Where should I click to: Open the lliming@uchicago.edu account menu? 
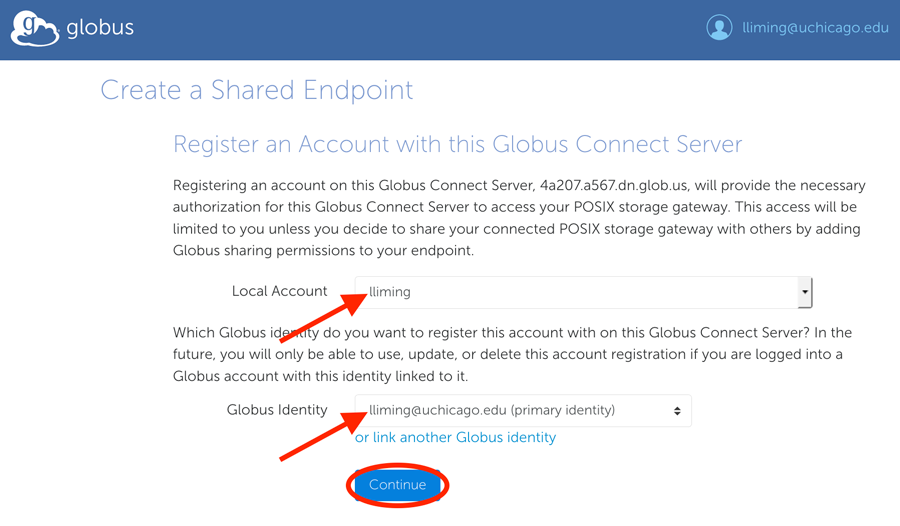[815, 28]
